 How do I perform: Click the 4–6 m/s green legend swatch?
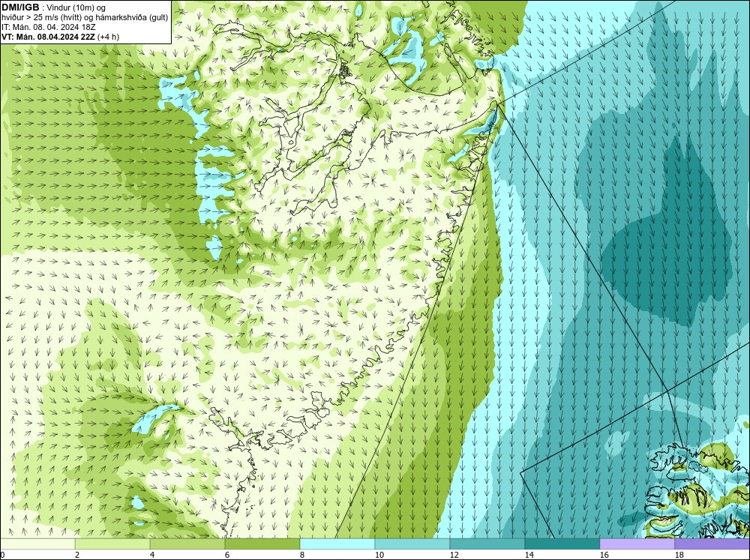(x=187, y=544)
